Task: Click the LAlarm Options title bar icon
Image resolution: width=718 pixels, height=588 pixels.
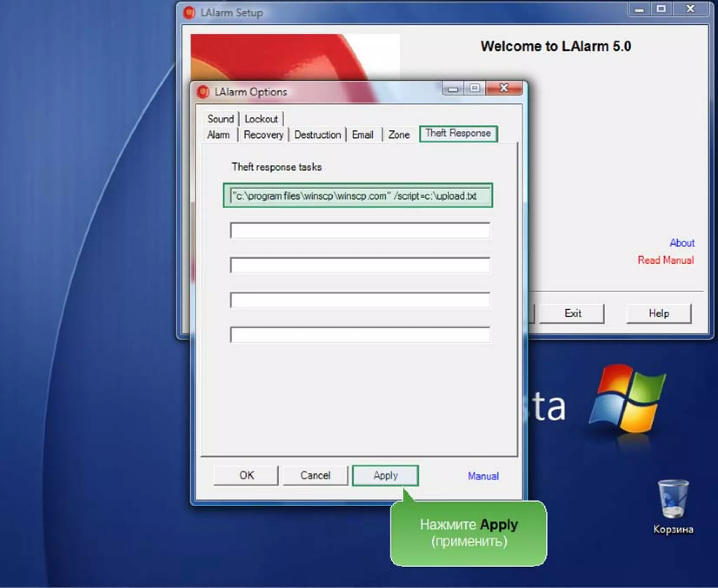Action: [x=203, y=92]
